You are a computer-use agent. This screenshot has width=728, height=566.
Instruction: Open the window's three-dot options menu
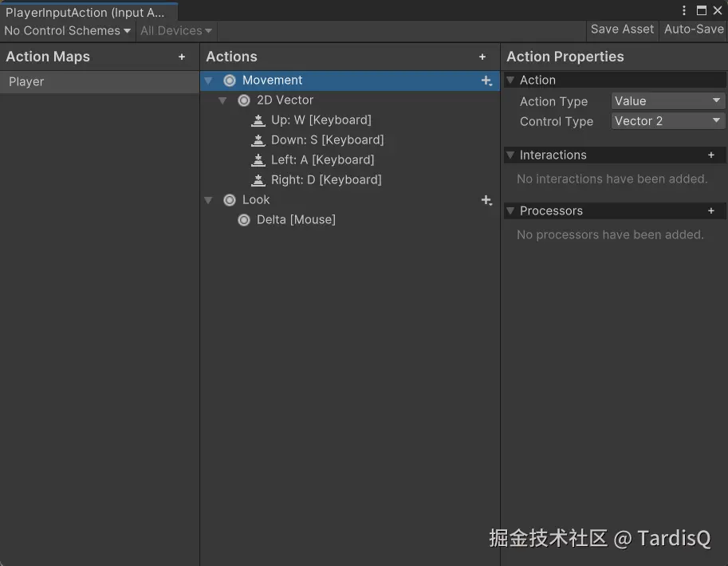click(684, 10)
